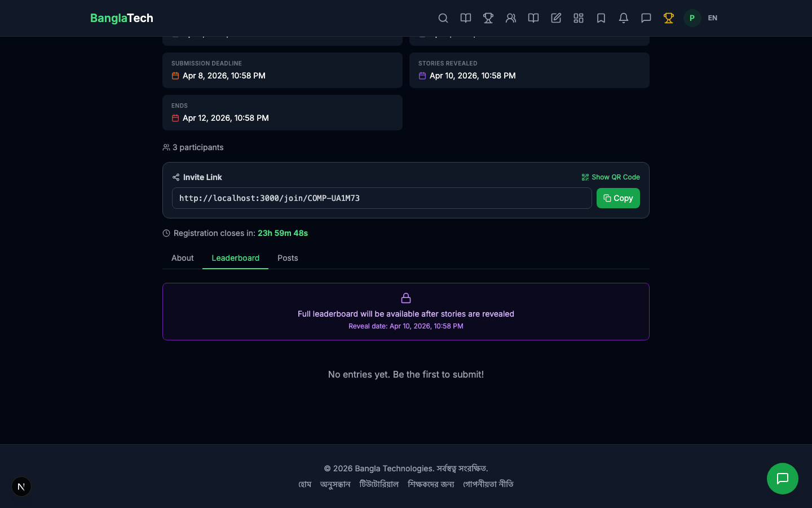812x508 pixels.
Task: Open the Posts tab
Action: 288,258
